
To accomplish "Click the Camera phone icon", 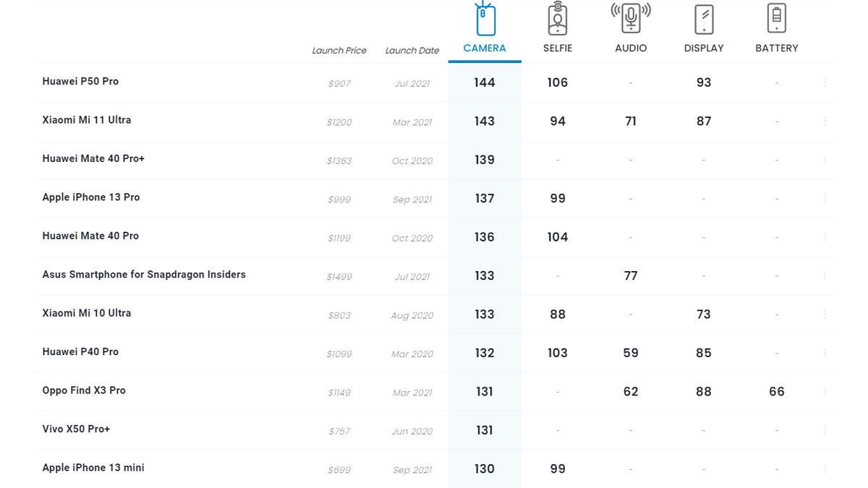I will [x=485, y=19].
